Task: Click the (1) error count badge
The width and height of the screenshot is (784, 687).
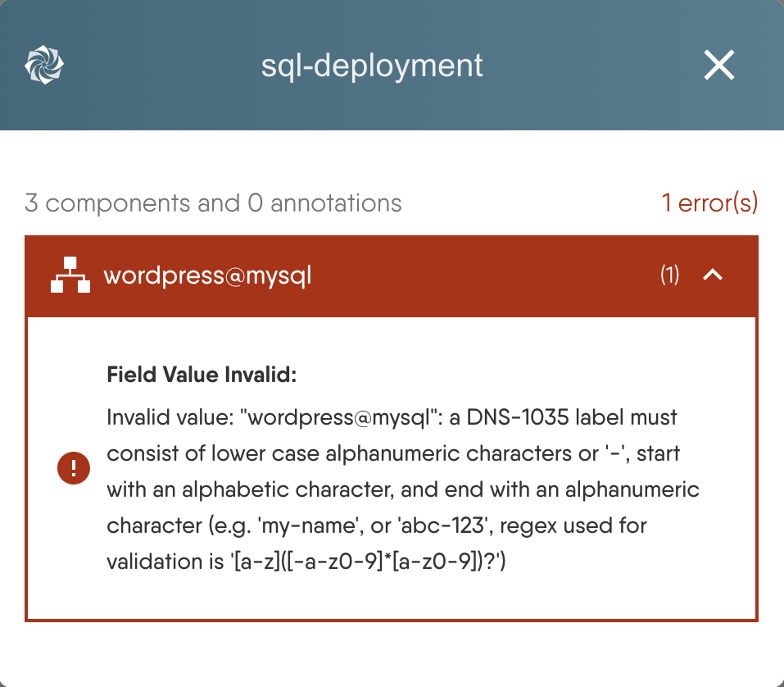Action: coord(669,275)
